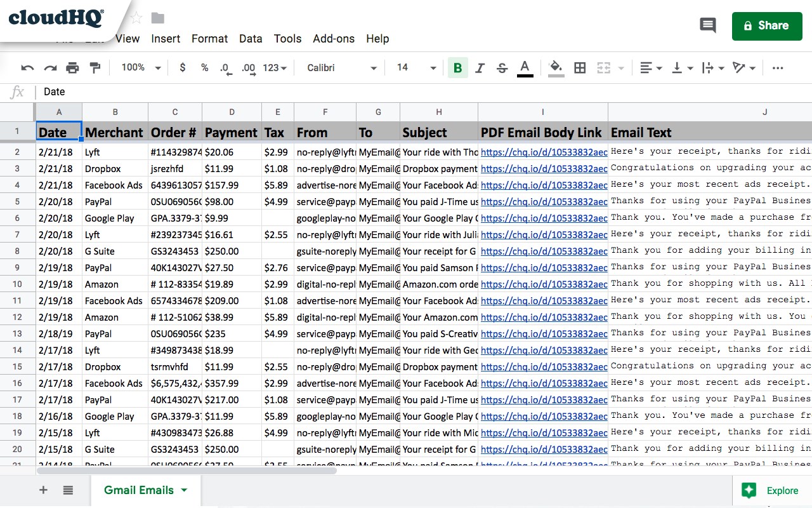
Task: Select the Google Play cell in row 6
Action: [115, 218]
